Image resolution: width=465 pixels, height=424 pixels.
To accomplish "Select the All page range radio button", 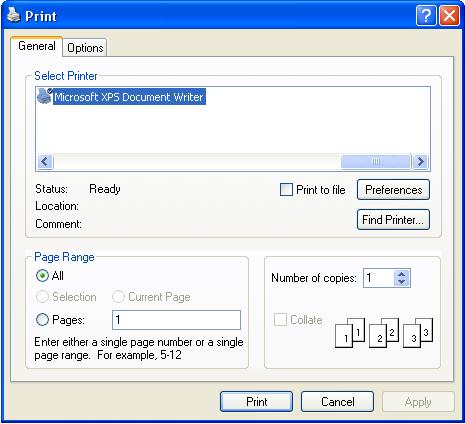I will pyautogui.click(x=42, y=276).
